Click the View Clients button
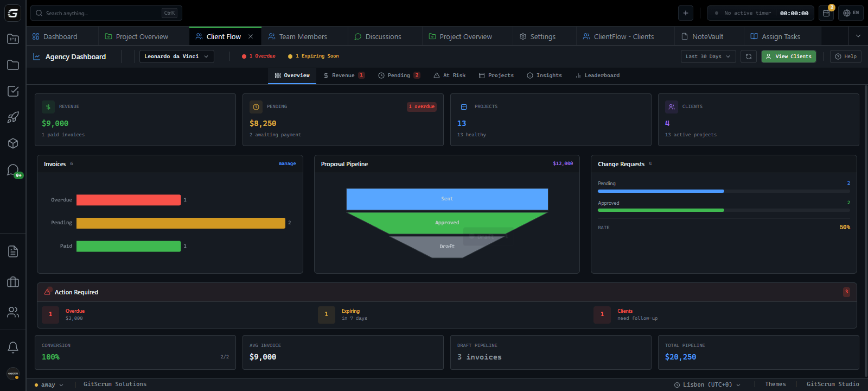 (x=789, y=56)
